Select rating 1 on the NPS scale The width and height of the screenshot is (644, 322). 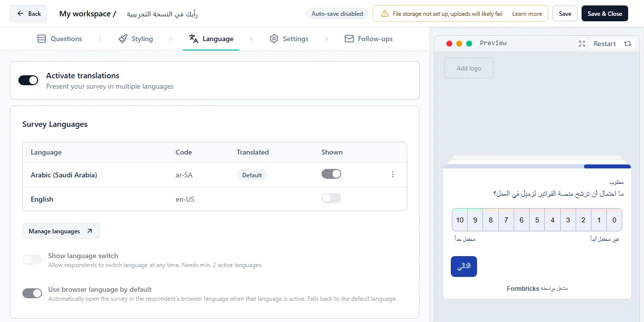[x=598, y=220]
